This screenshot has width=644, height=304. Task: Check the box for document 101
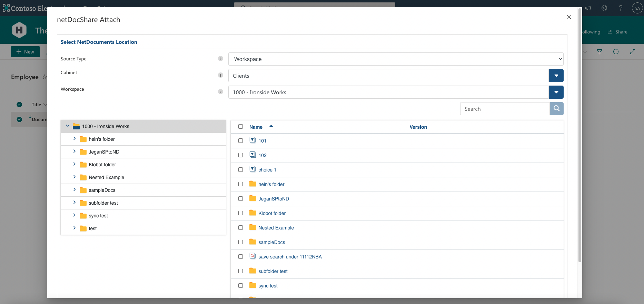[240, 141]
